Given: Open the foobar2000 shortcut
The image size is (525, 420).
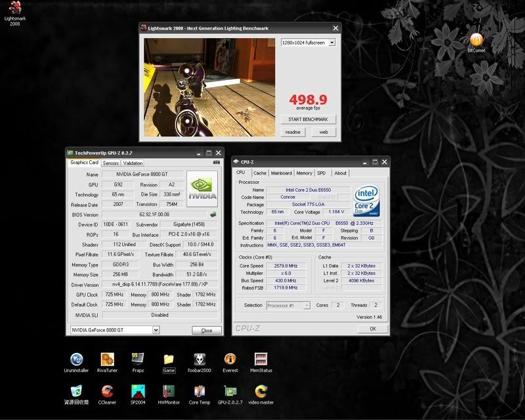Looking at the screenshot, I should click(x=199, y=360).
